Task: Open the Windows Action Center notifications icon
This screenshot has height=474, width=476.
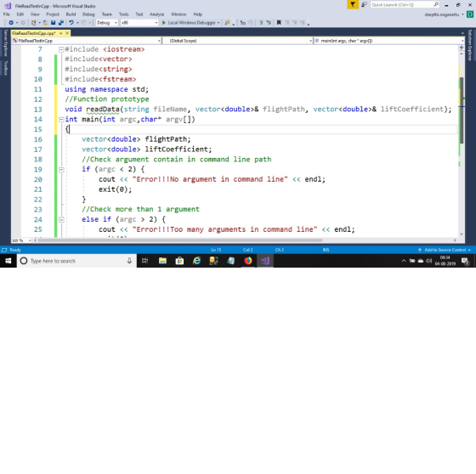Action: point(465,261)
